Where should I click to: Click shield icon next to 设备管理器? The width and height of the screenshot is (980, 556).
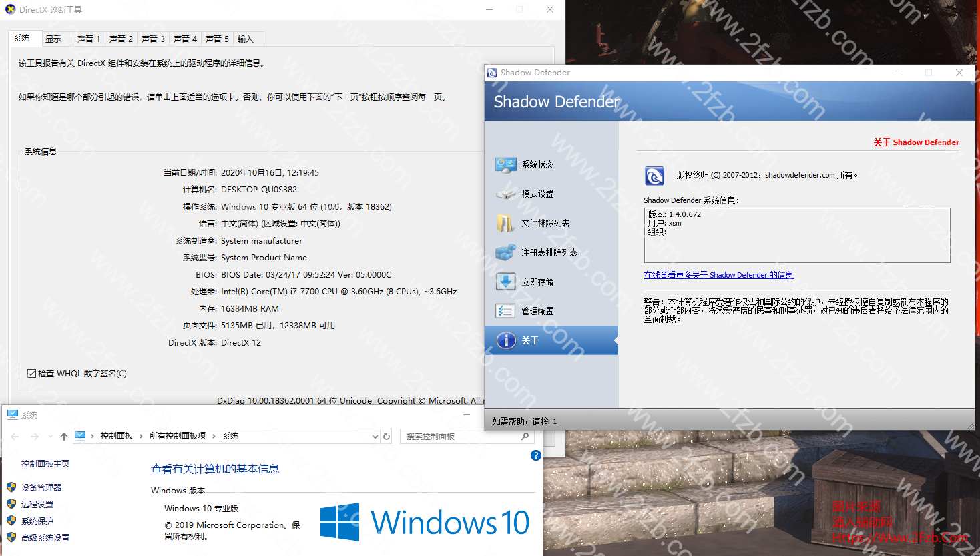click(11, 487)
